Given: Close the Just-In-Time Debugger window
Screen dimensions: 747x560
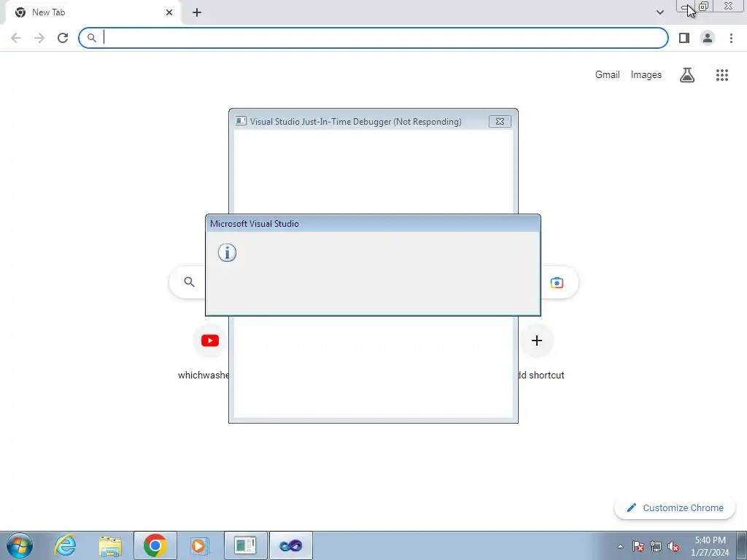Looking at the screenshot, I should [500, 122].
